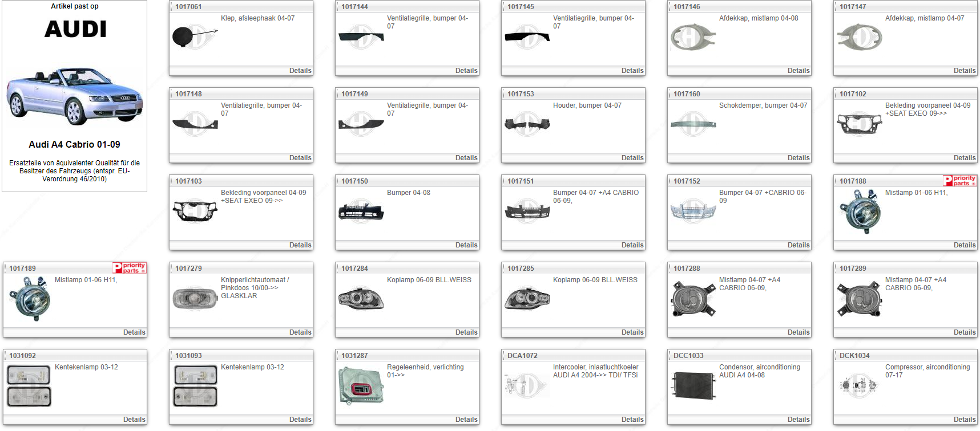
Task: Select article number 1017152
Action: click(687, 181)
